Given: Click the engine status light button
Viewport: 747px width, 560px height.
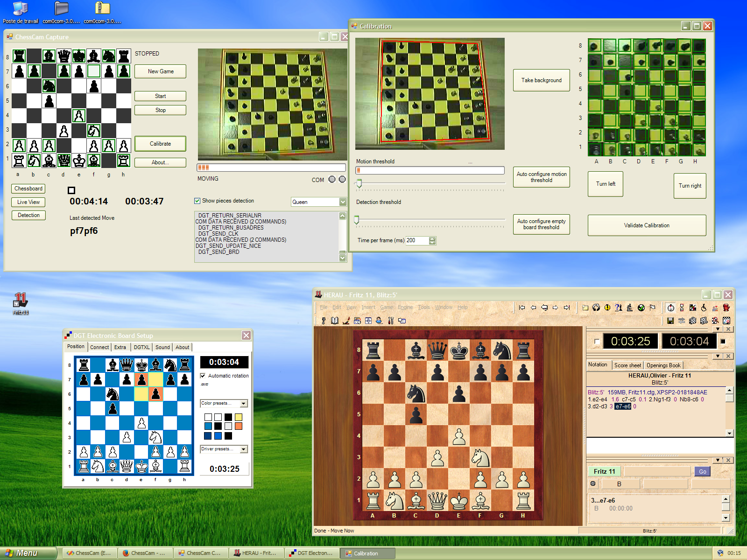Looking at the screenshot, I should (x=593, y=483).
